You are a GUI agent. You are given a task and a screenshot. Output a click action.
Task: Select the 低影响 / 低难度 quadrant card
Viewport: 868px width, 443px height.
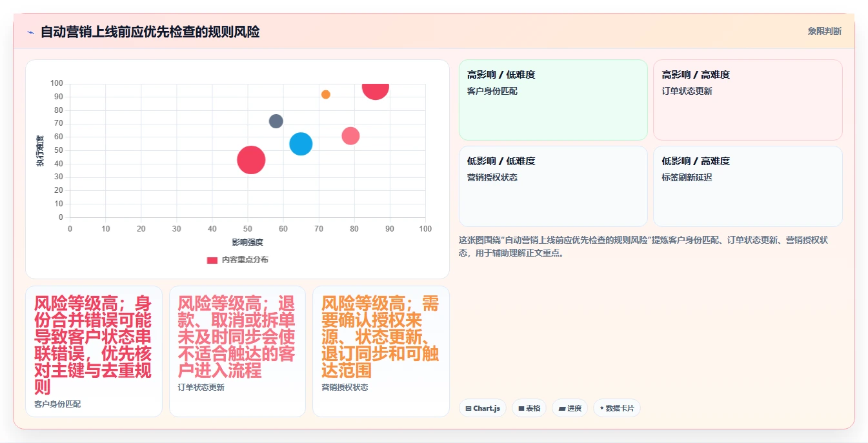click(553, 186)
